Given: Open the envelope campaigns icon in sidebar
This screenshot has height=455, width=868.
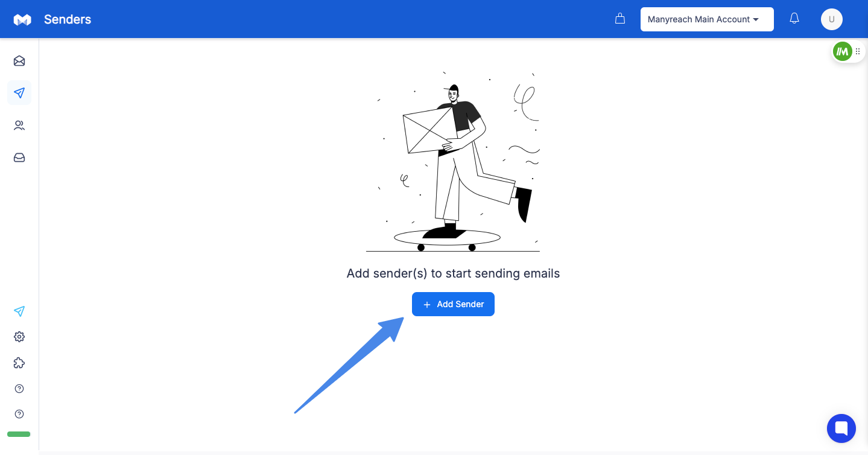Looking at the screenshot, I should [x=19, y=61].
